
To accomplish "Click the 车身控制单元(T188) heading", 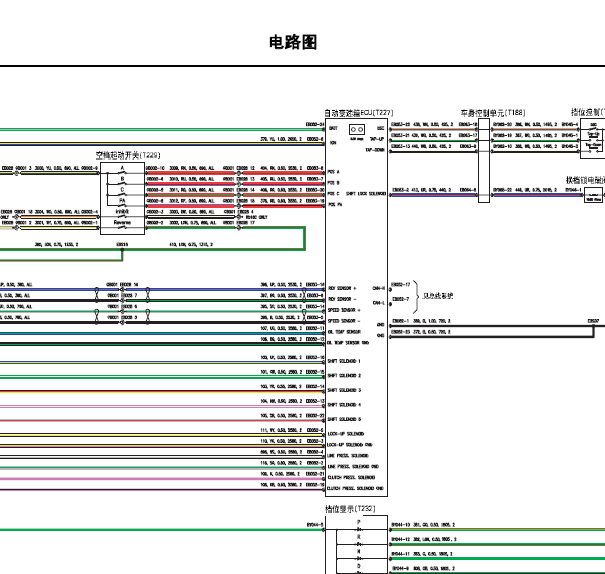I will 493,113.
